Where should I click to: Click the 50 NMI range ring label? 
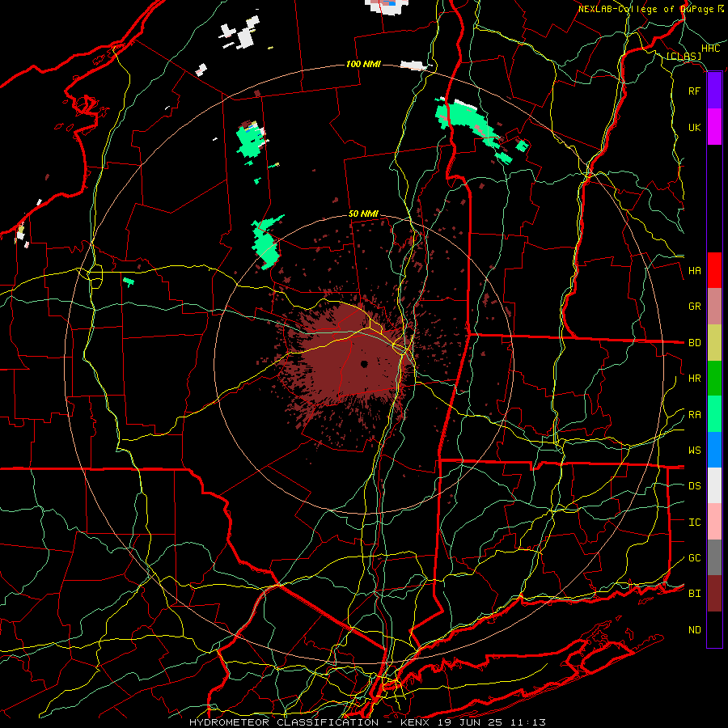click(363, 214)
